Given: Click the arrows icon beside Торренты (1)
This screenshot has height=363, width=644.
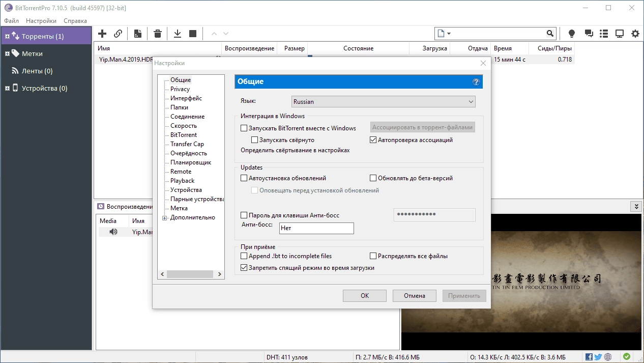Looking at the screenshot, I should (15, 36).
